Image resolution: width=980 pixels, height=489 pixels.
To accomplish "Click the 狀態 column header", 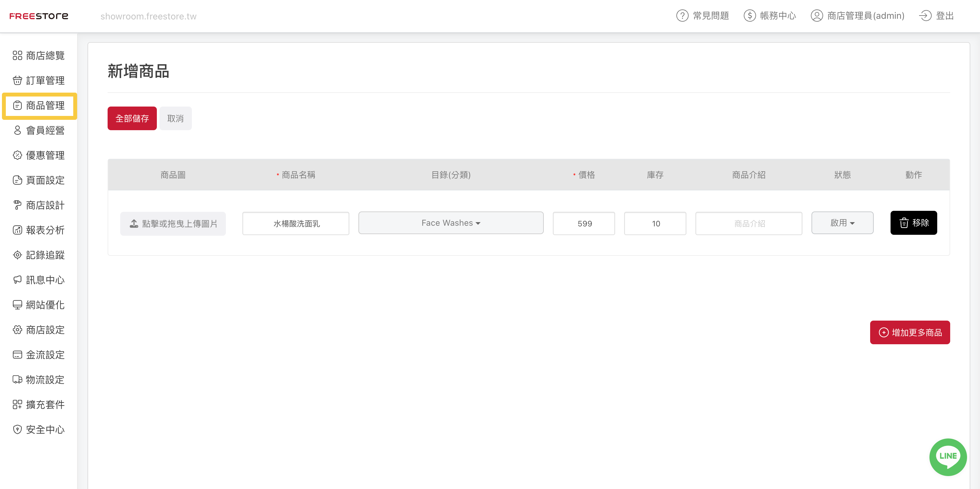I will (x=842, y=175).
